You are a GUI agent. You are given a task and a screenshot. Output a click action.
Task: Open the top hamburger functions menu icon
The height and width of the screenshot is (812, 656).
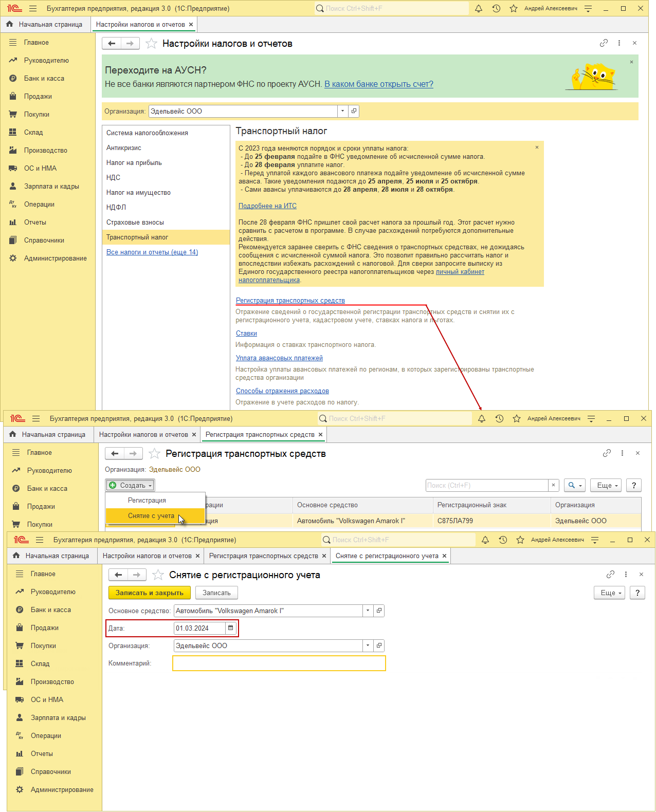coord(33,9)
